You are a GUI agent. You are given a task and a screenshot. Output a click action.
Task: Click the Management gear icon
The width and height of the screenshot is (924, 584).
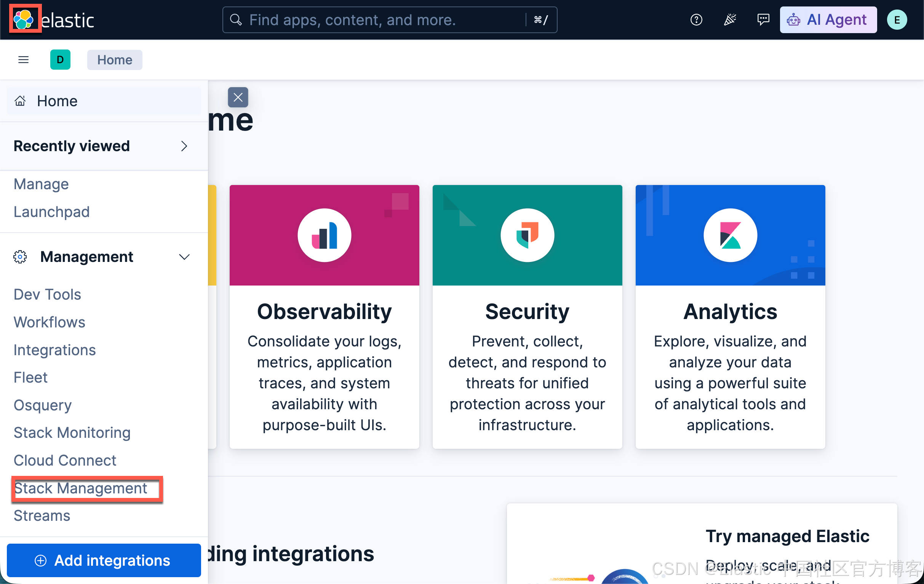[x=20, y=257]
